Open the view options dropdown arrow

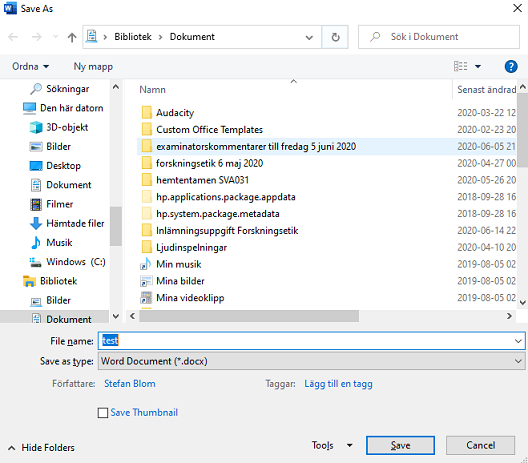pos(477,66)
